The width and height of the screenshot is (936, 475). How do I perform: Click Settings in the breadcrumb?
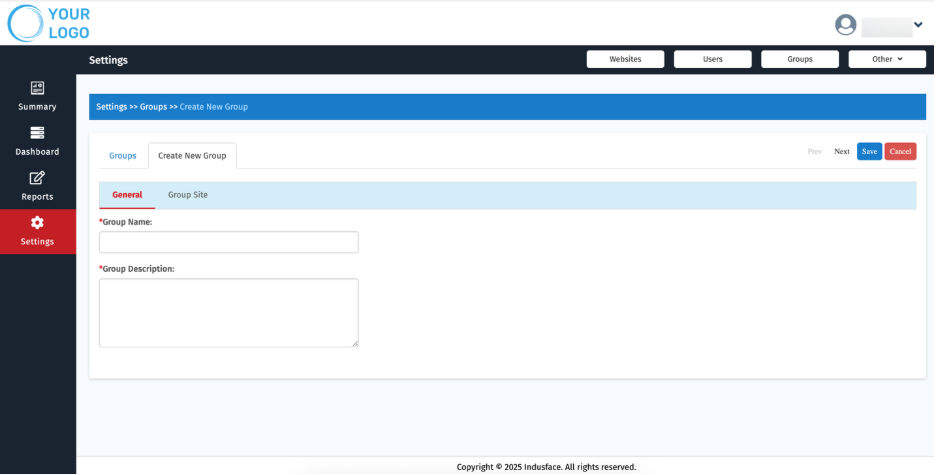pos(112,107)
